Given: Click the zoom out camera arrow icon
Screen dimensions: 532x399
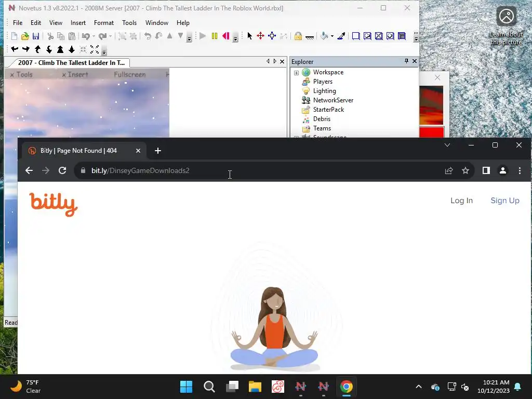Looking at the screenshot, I should coord(72,49).
